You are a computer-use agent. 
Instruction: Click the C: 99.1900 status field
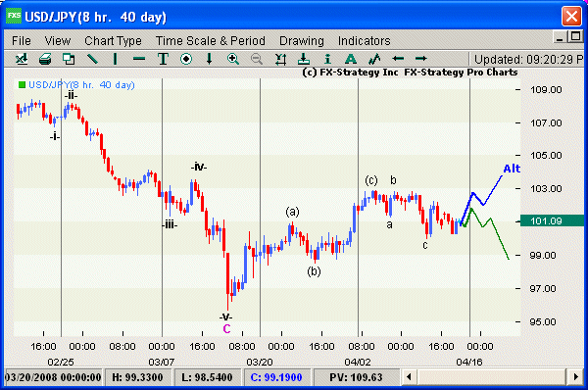pyautogui.click(x=276, y=377)
